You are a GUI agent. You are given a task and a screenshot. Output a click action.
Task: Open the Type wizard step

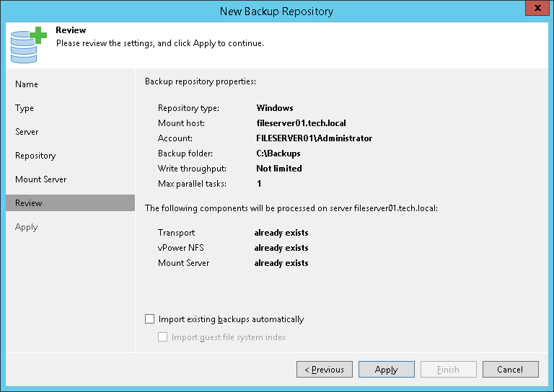pos(25,108)
